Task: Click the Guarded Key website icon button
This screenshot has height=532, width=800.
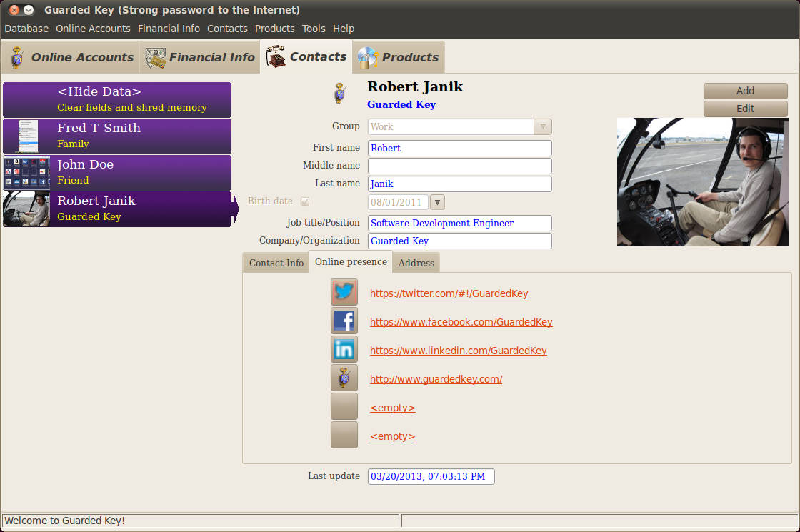Action: click(x=344, y=378)
